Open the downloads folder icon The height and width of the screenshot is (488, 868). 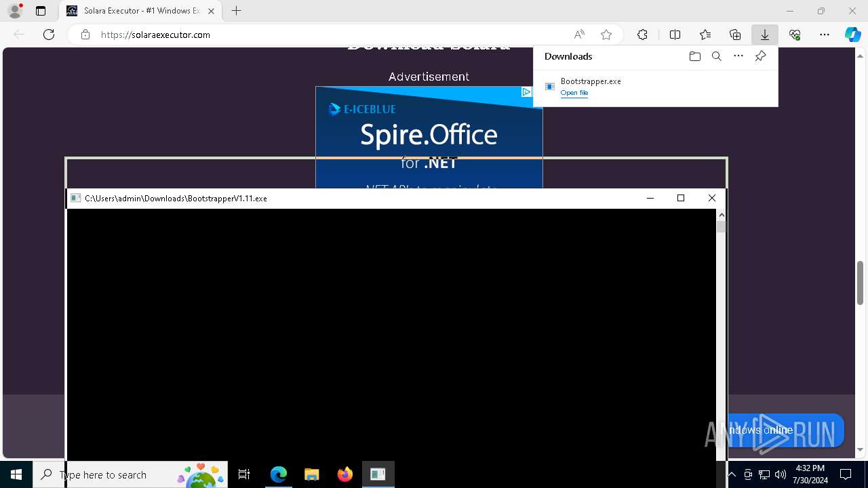click(694, 56)
